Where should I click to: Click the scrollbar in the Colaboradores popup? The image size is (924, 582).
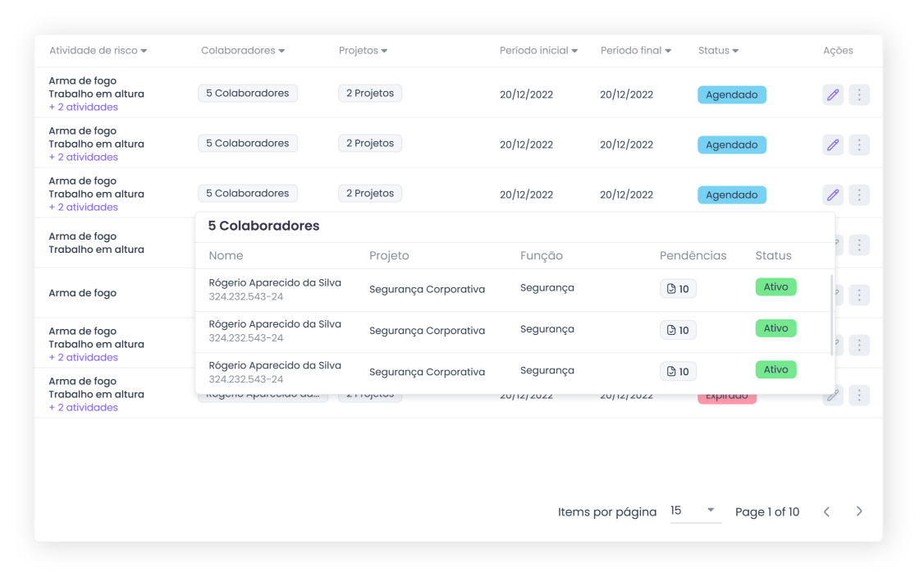pos(832,314)
